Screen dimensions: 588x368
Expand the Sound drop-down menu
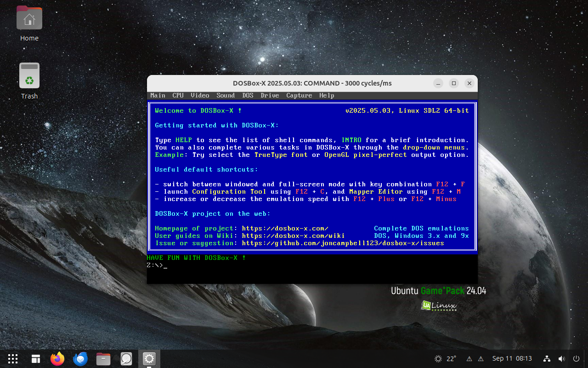226,96
